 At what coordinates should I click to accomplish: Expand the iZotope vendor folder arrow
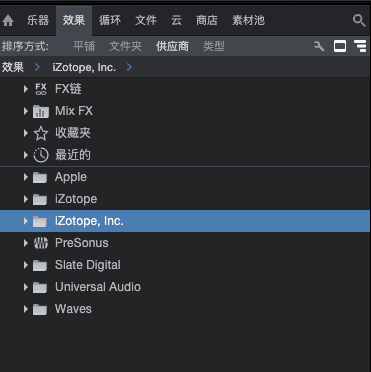25,199
